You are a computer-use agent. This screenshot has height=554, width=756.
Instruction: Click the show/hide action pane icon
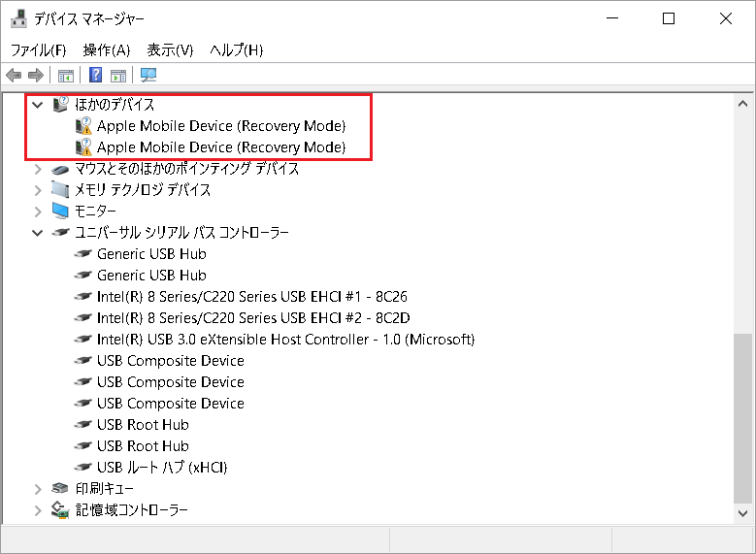click(x=118, y=76)
